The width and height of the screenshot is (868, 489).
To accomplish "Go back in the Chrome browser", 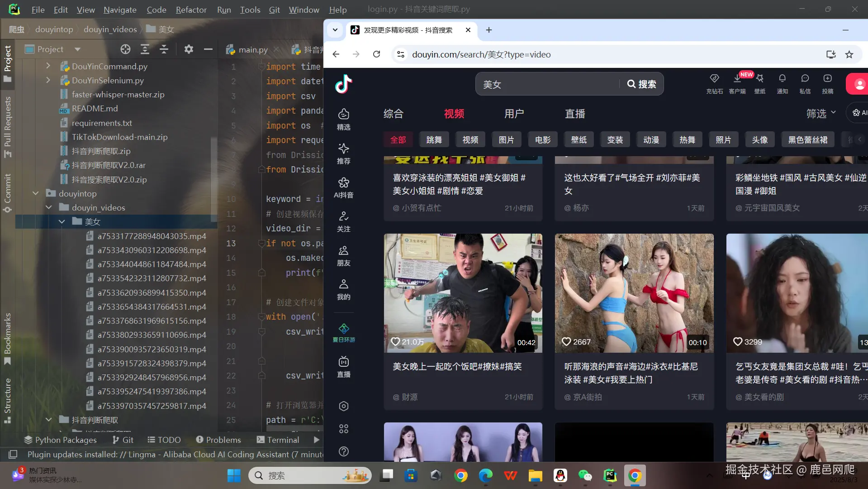I will pyautogui.click(x=336, y=54).
